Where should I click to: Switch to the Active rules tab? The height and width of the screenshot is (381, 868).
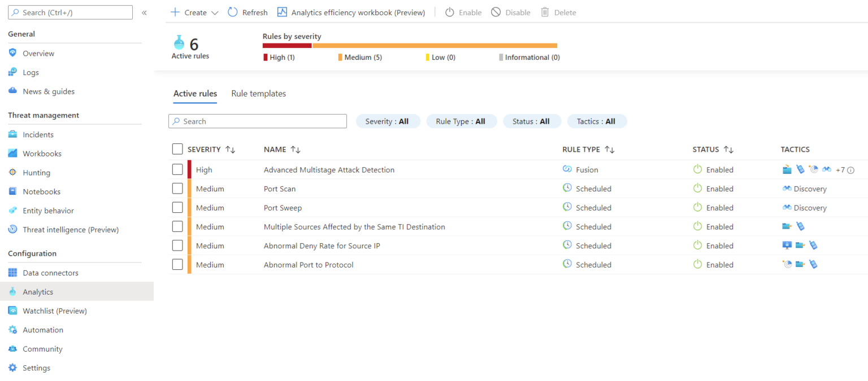(195, 93)
